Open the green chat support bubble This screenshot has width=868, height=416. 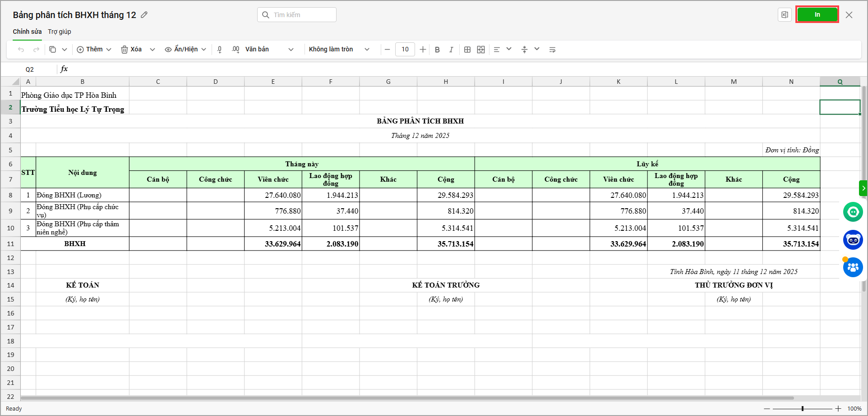[x=853, y=212]
